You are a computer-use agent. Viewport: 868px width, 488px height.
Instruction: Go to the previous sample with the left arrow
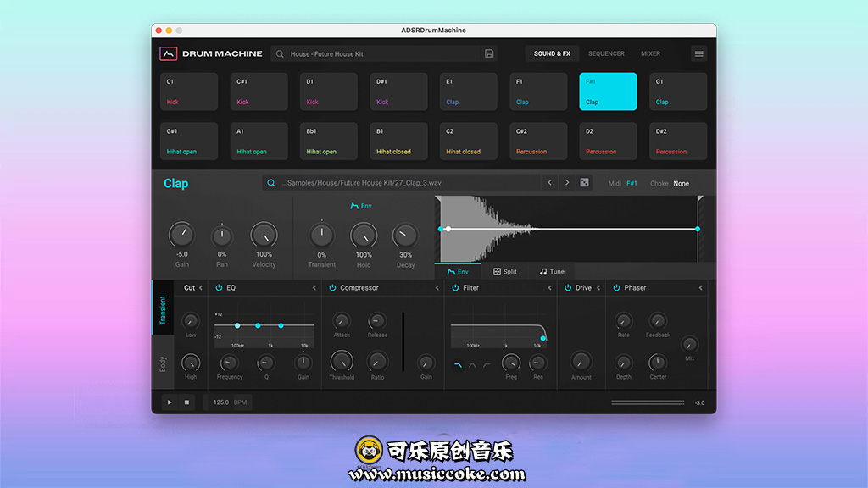tap(549, 183)
